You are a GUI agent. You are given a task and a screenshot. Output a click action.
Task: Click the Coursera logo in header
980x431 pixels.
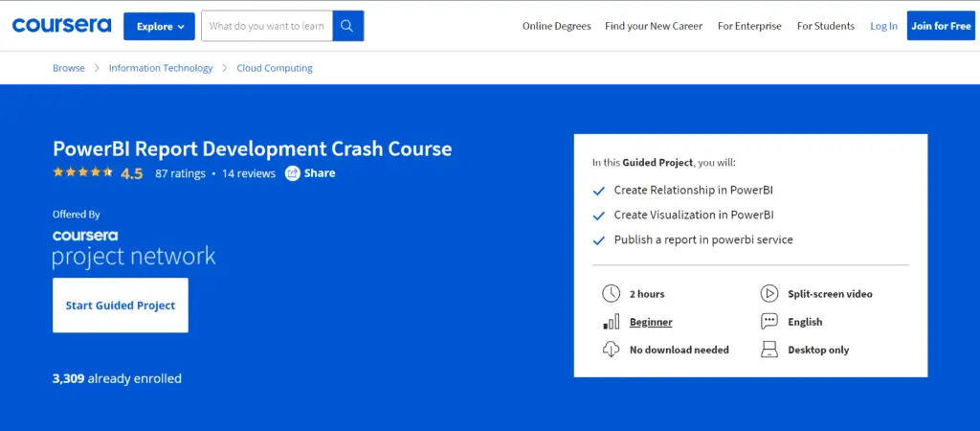61,25
